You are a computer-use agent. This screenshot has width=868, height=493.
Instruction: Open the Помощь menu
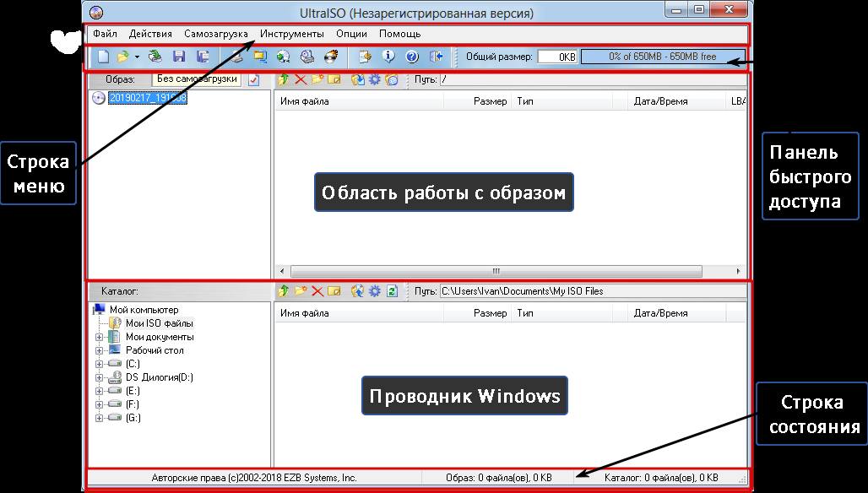(399, 34)
